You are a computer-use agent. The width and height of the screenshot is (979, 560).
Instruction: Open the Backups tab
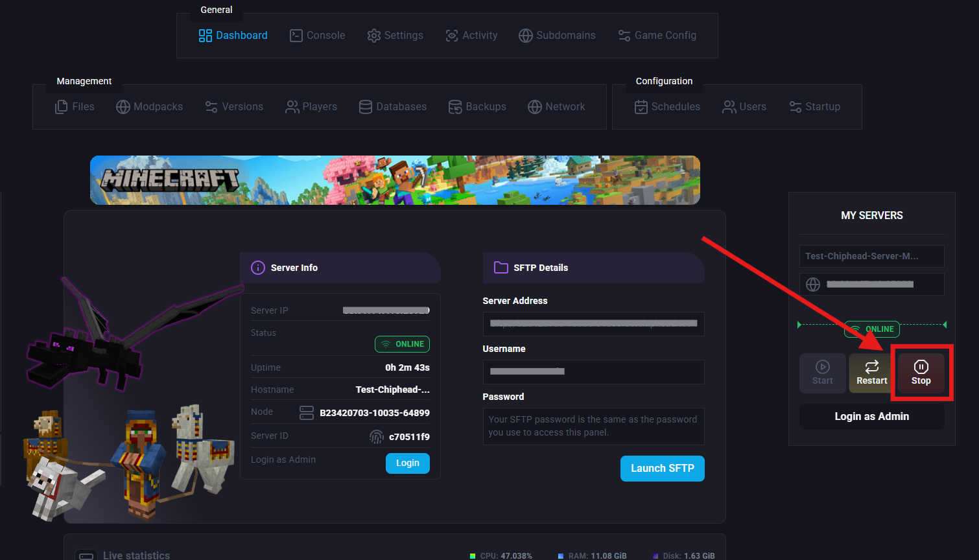click(477, 107)
